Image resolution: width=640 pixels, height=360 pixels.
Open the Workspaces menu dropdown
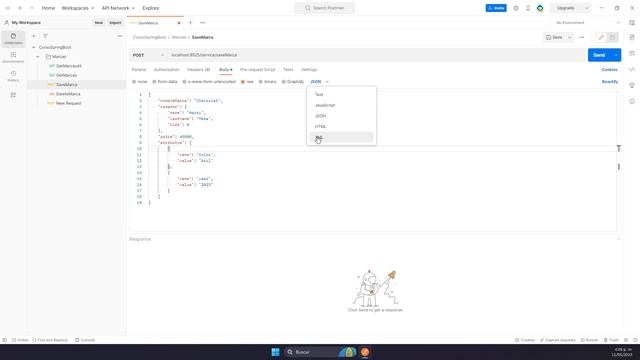(x=78, y=8)
